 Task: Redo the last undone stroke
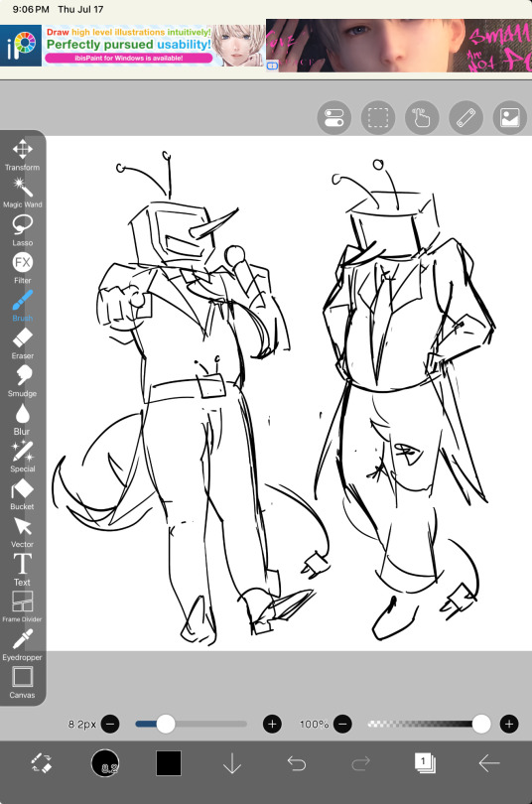360,763
